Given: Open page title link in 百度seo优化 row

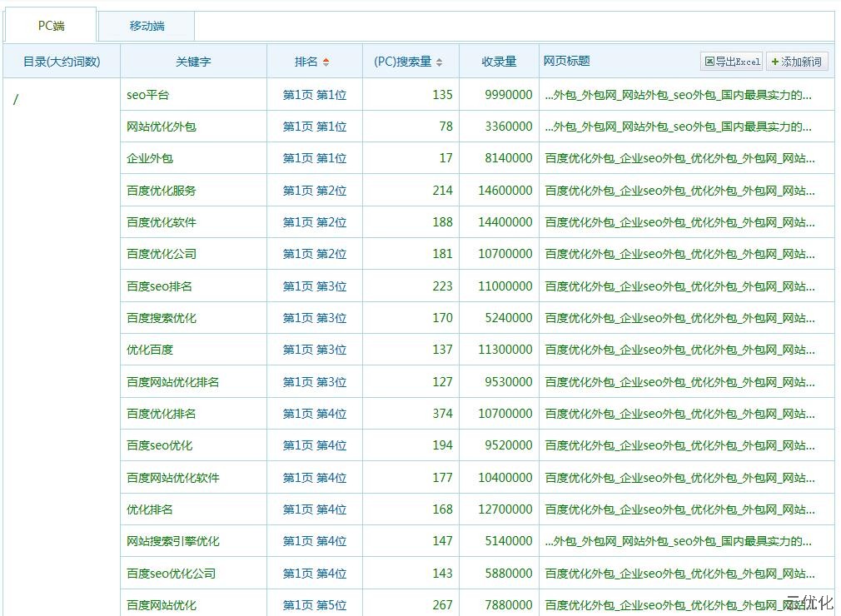Looking at the screenshot, I should tap(680, 445).
